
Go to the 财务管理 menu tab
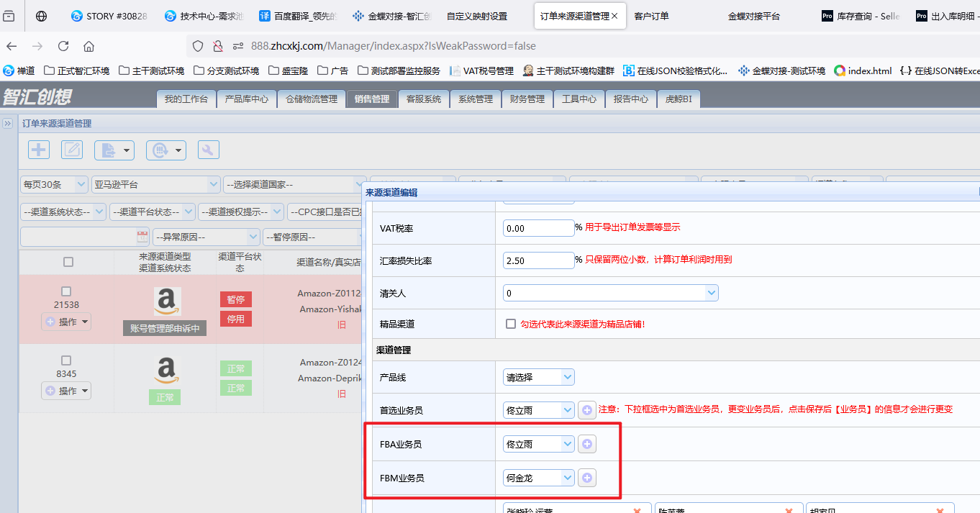(x=527, y=99)
